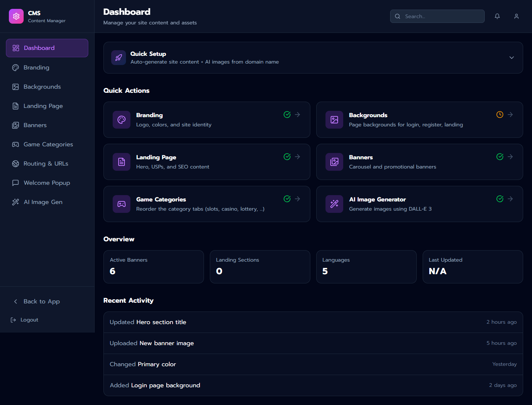The width and height of the screenshot is (532, 405).
Task: Click the Quick Setup rocket icon
Action: point(119,58)
